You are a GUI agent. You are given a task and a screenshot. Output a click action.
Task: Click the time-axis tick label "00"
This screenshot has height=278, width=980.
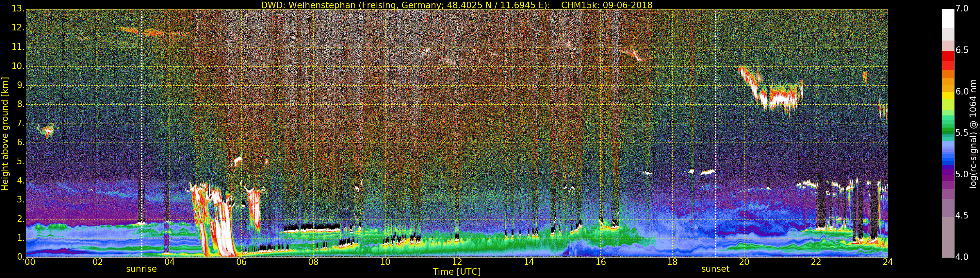(x=30, y=262)
